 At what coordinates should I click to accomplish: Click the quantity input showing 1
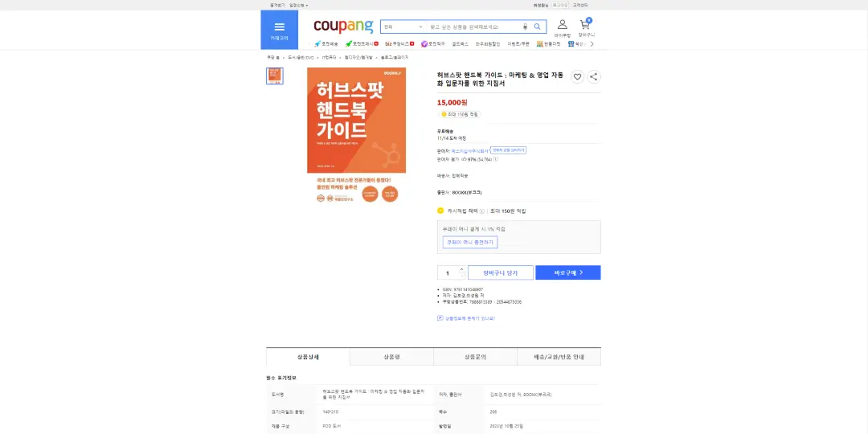(x=448, y=273)
